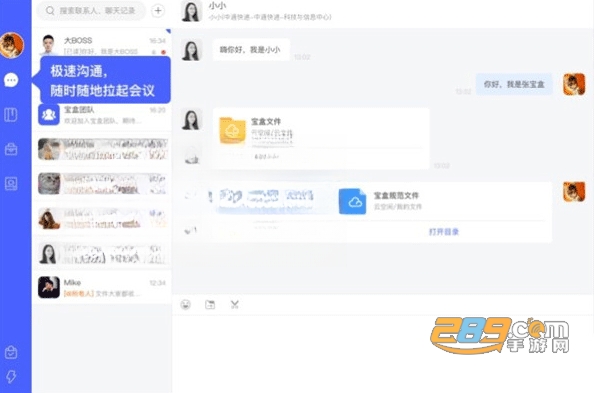594x393 pixels.
Task: Click 小小's avatar in the chat header
Action: tap(191, 11)
